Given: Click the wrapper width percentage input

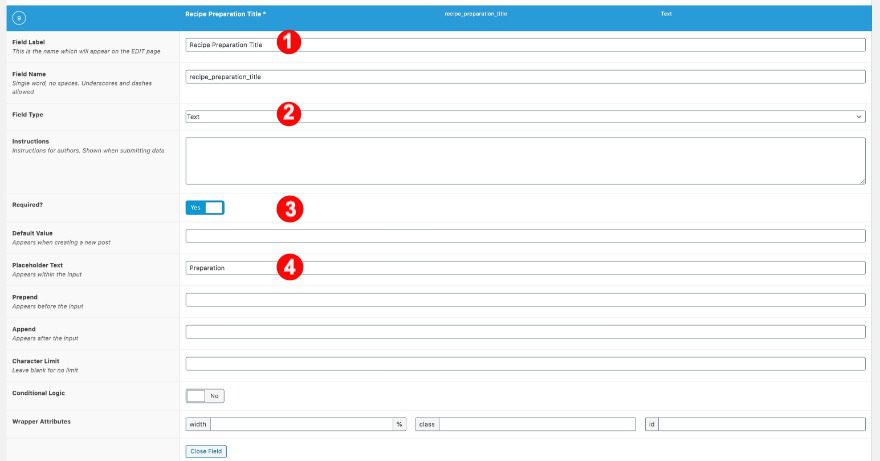Looking at the screenshot, I should pyautogui.click(x=300, y=424).
